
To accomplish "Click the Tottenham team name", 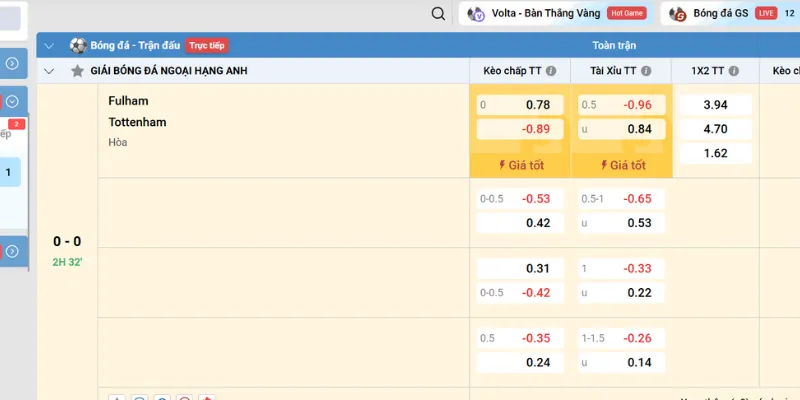I will coord(137,122).
